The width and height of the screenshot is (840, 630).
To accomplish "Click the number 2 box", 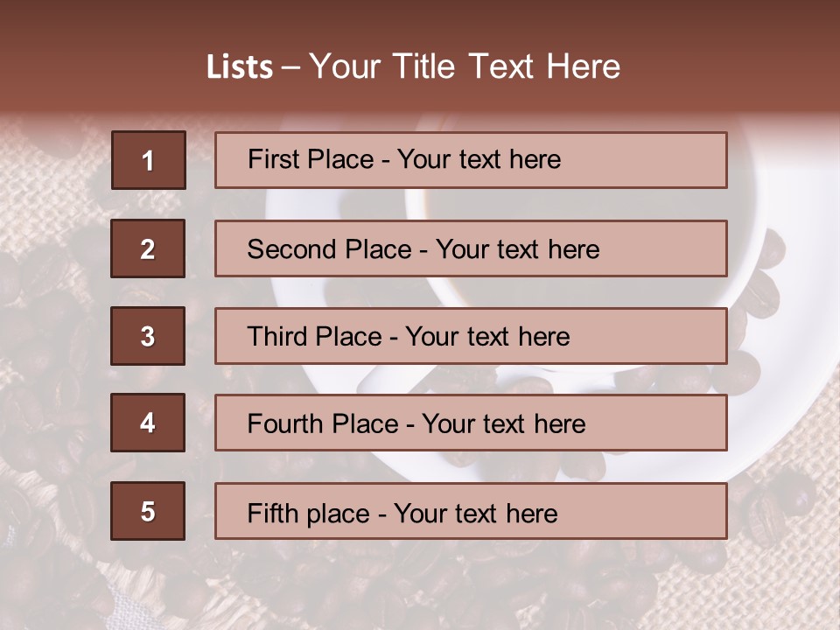I will 148,248.
